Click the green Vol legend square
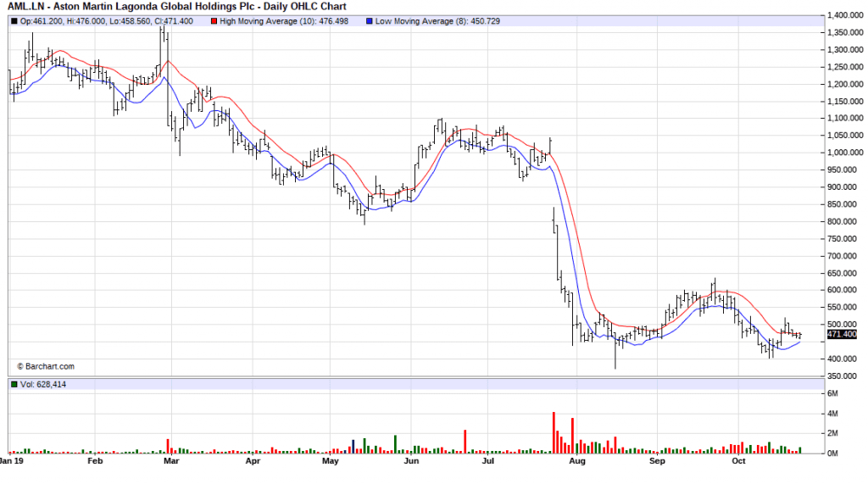Viewport: 868px width, 484px height. tap(14, 386)
